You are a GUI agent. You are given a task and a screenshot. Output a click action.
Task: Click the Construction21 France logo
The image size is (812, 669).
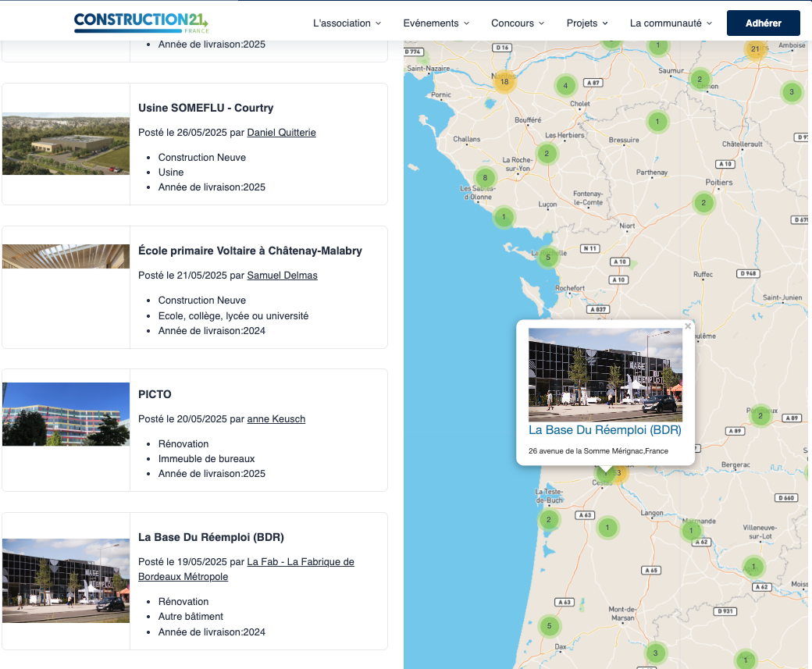[x=141, y=23]
